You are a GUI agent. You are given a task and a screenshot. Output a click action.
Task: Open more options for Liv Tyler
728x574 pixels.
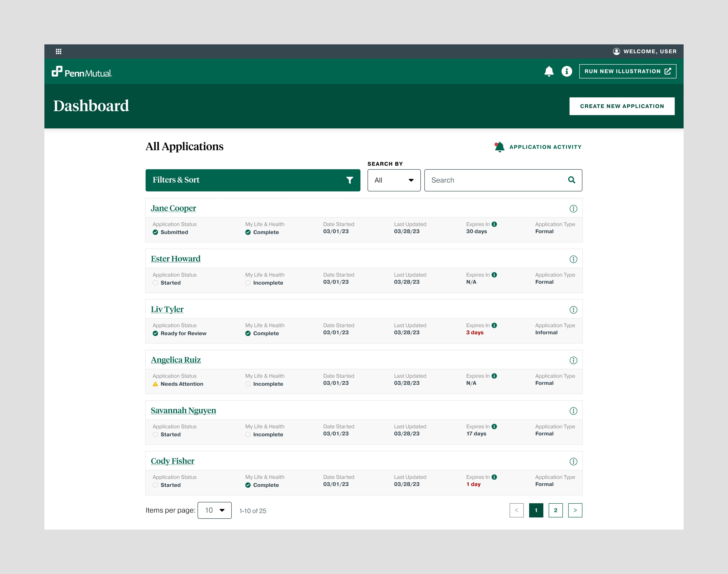(573, 310)
